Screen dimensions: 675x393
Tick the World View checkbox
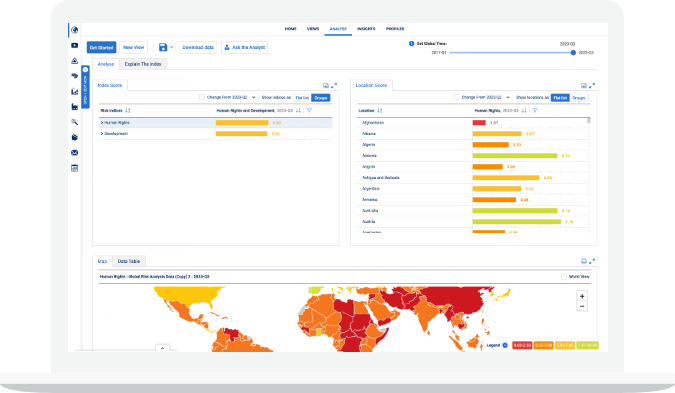click(x=564, y=277)
